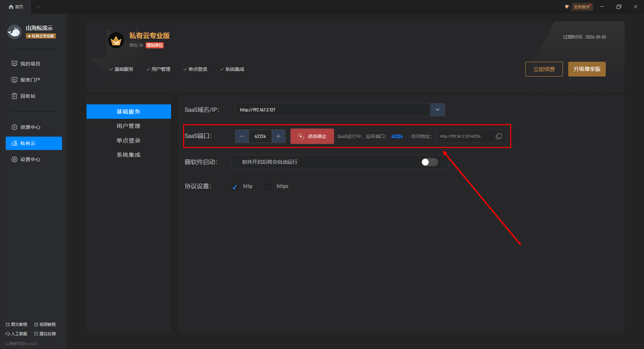The width and height of the screenshot is (644, 349).
Task: Click the SaaS port number field
Action: click(260, 136)
